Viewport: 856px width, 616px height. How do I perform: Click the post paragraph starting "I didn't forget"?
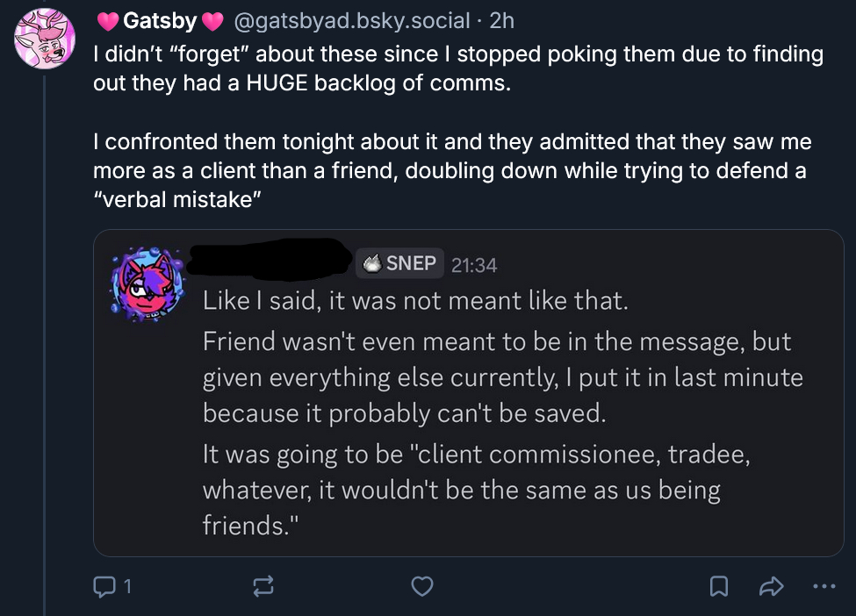coord(457,68)
